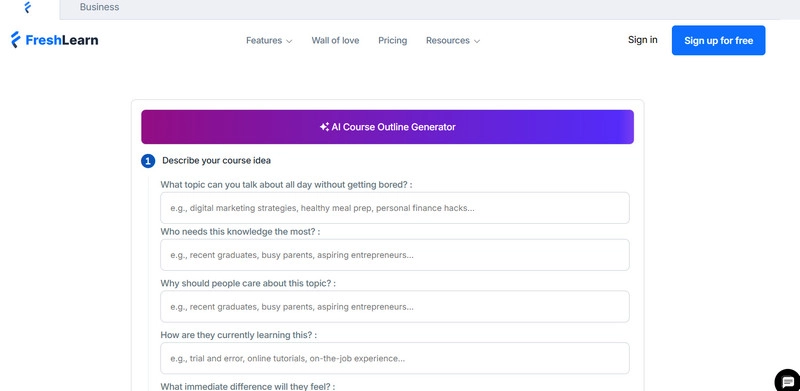Click the Sign up for free button
The width and height of the screenshot is (800, 391).
click(x=718, y=40)
